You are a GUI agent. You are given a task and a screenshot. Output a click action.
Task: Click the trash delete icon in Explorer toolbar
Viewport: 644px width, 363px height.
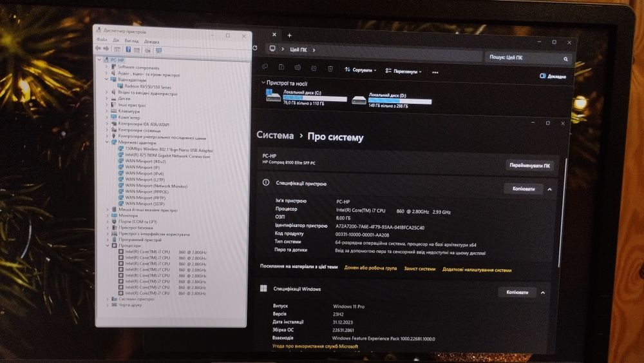tap(330, 68)
